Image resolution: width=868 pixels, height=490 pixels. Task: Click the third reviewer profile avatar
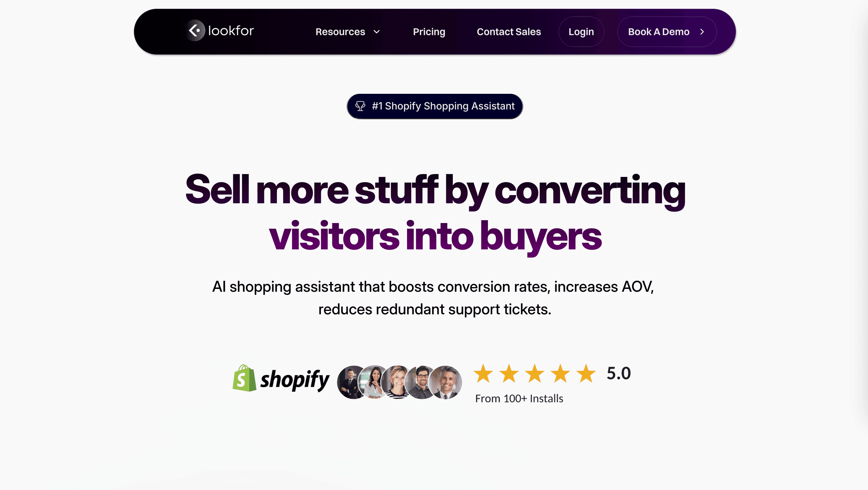(396, 381)
